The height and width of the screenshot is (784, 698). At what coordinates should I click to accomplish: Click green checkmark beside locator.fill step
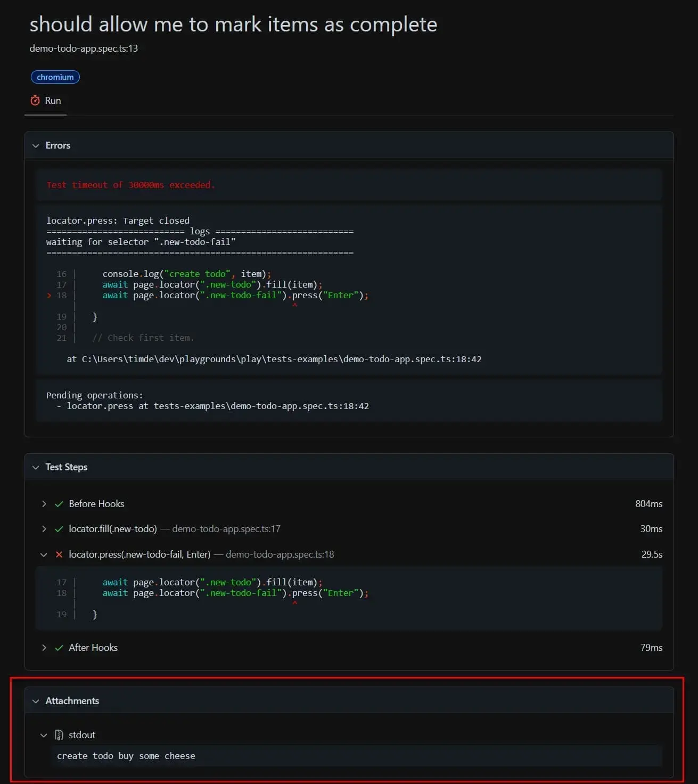point(59,529)
